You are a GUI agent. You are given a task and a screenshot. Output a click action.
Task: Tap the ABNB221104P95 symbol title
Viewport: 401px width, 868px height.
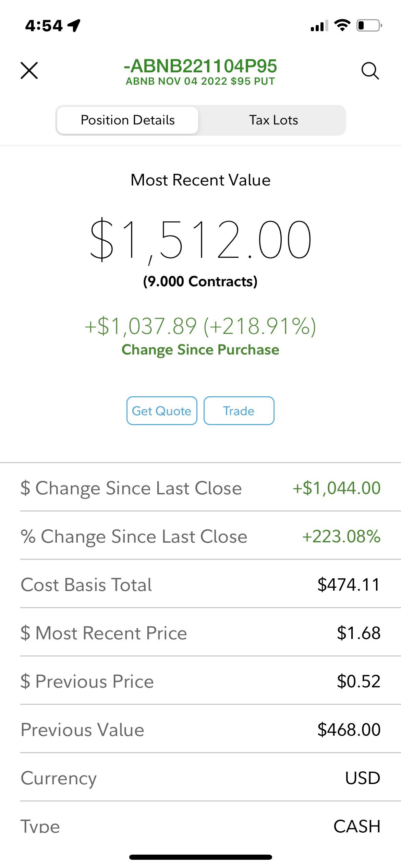pyautogui.click(x=200, y=66)
